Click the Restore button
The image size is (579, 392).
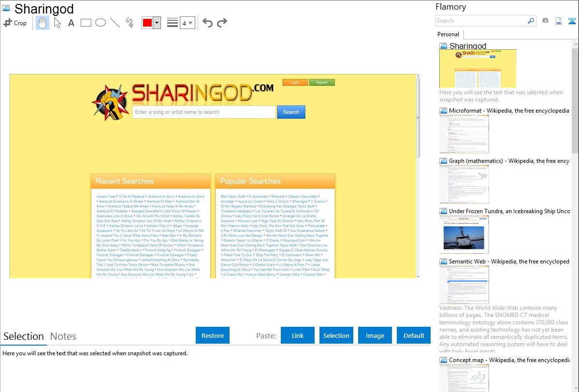point(213,335)
